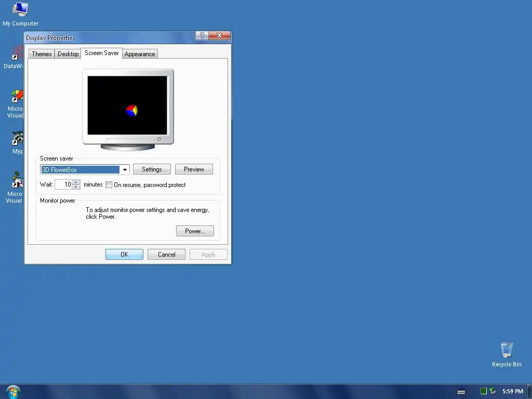Increase Wait minutes with up spinner

click(76, 182)
